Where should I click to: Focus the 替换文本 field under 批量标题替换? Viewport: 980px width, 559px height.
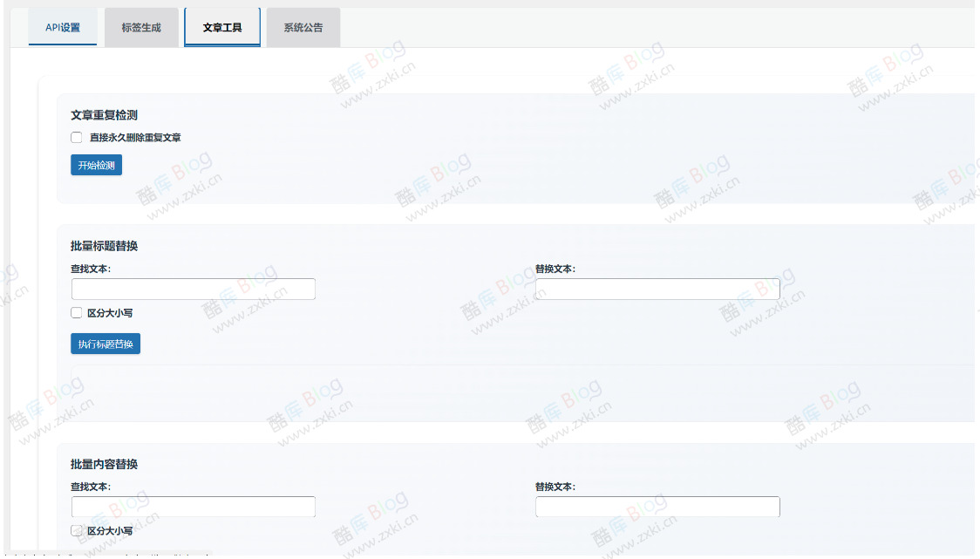pos(657,289)
